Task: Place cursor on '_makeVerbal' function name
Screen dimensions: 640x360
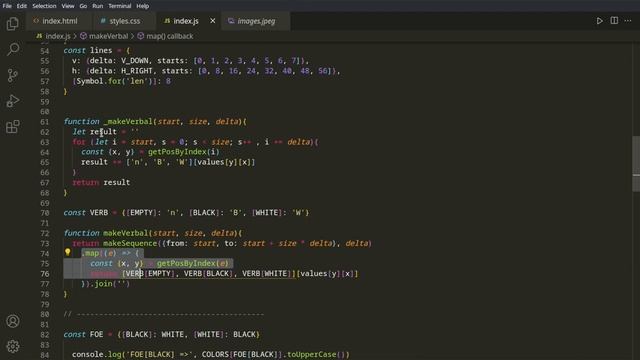Action: [128, 122]
